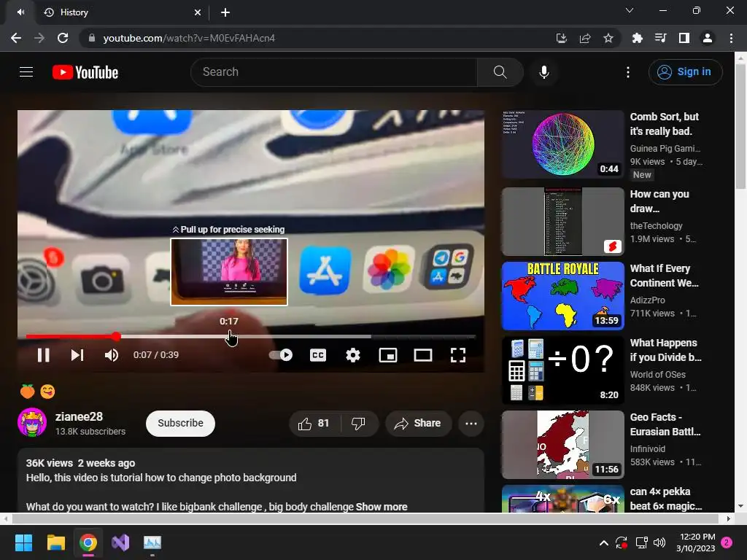Enter full screen mode

pyautogui.click(x=458, y=355)
